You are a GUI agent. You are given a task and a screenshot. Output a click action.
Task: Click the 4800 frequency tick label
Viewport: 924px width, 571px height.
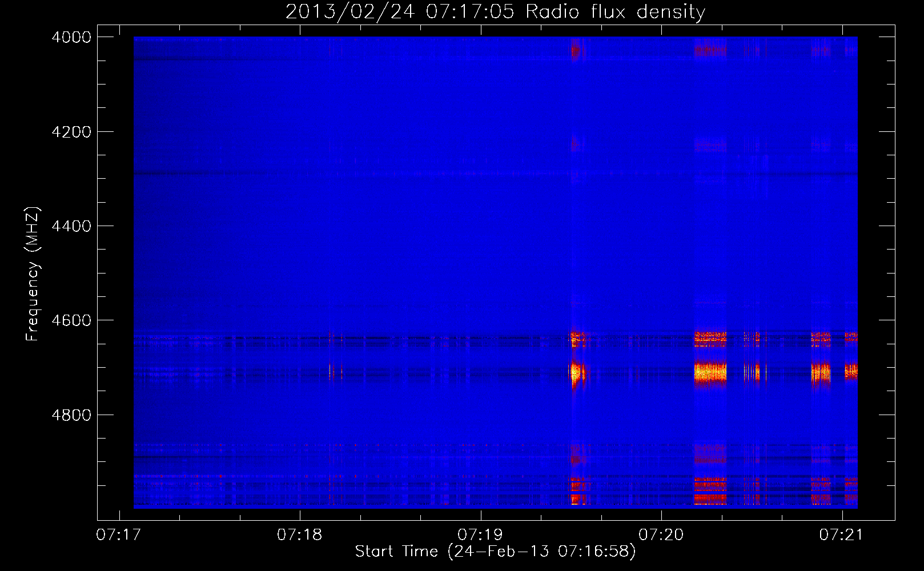71,415
